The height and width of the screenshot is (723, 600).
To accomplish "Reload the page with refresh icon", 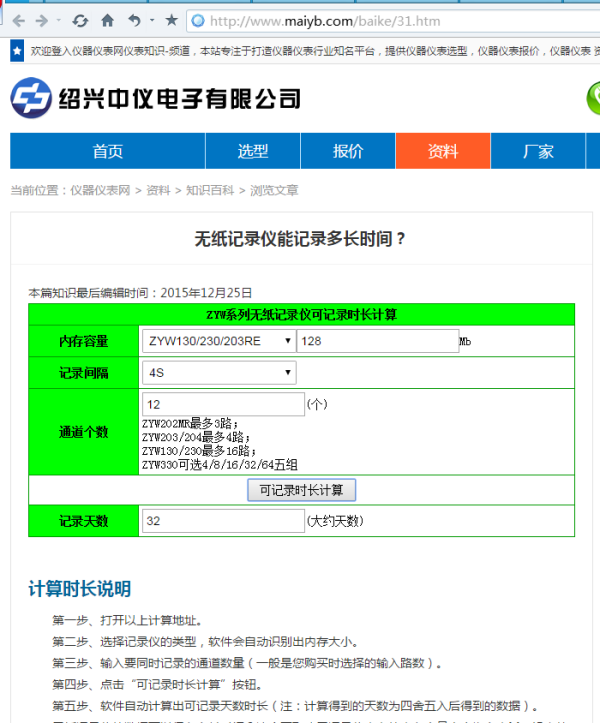I will coord(80,21).
